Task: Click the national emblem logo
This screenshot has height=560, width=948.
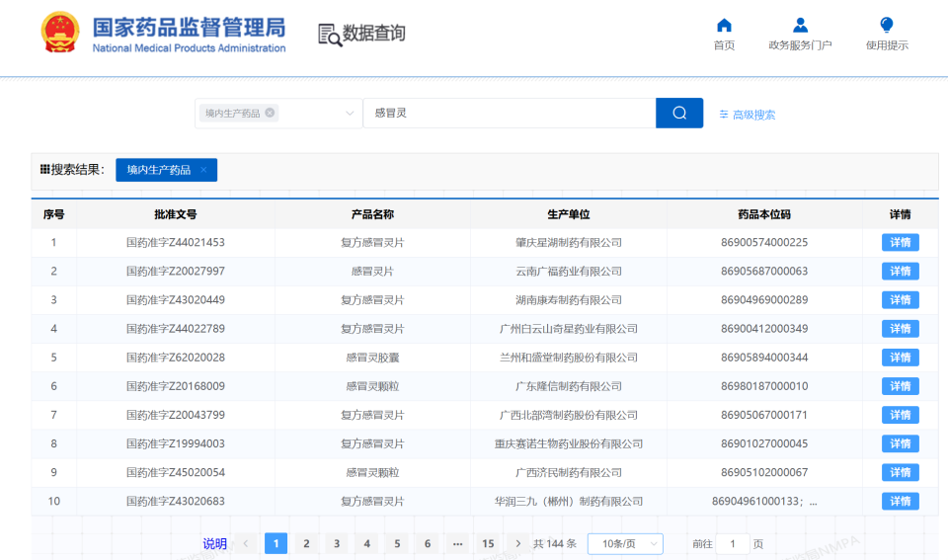Action: [x=60, y=33]
